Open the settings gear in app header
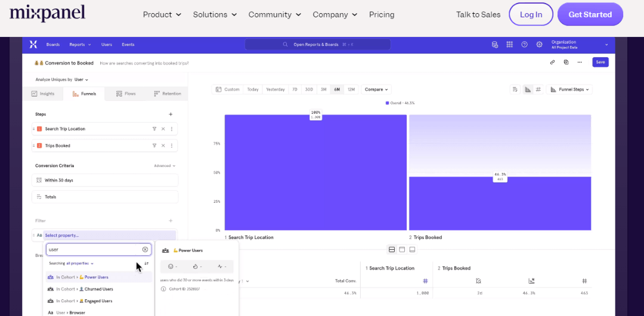Viewport: 644px width, 316px height. click(539, 44)
